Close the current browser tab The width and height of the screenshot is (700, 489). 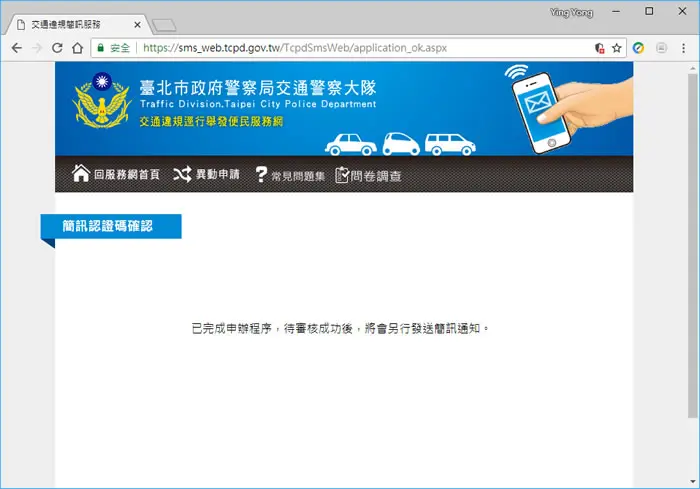138,25
